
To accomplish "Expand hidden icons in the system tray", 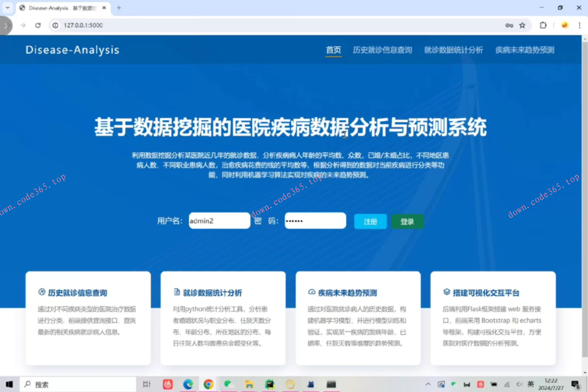I will point(428,384).
